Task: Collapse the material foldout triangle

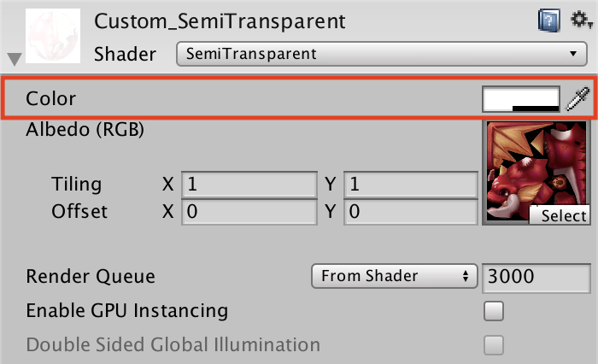Action: (15, 59)
